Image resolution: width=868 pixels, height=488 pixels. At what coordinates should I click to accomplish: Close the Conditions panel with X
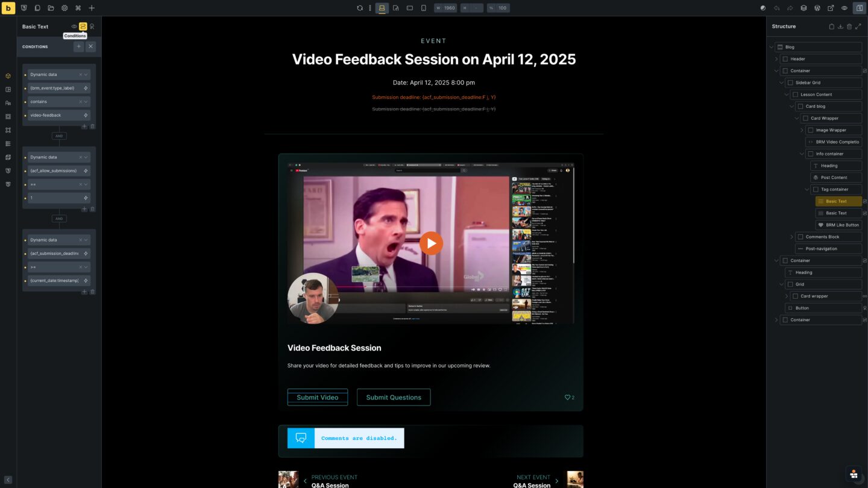[x=90, y=46]
